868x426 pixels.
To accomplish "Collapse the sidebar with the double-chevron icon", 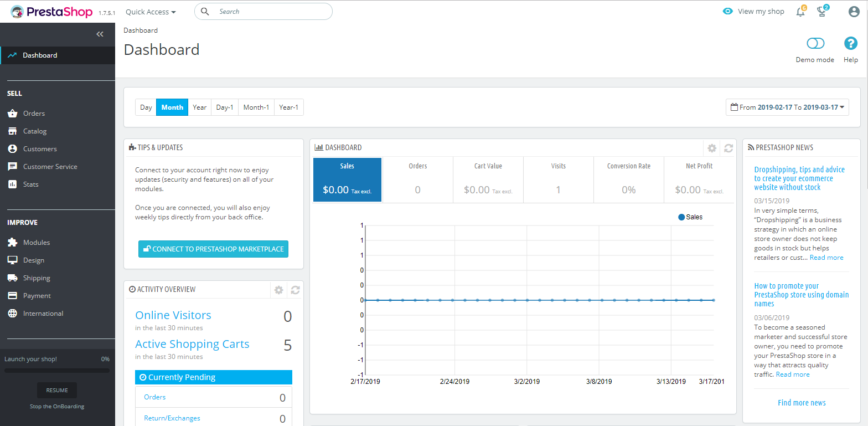I will coord(100,34).
